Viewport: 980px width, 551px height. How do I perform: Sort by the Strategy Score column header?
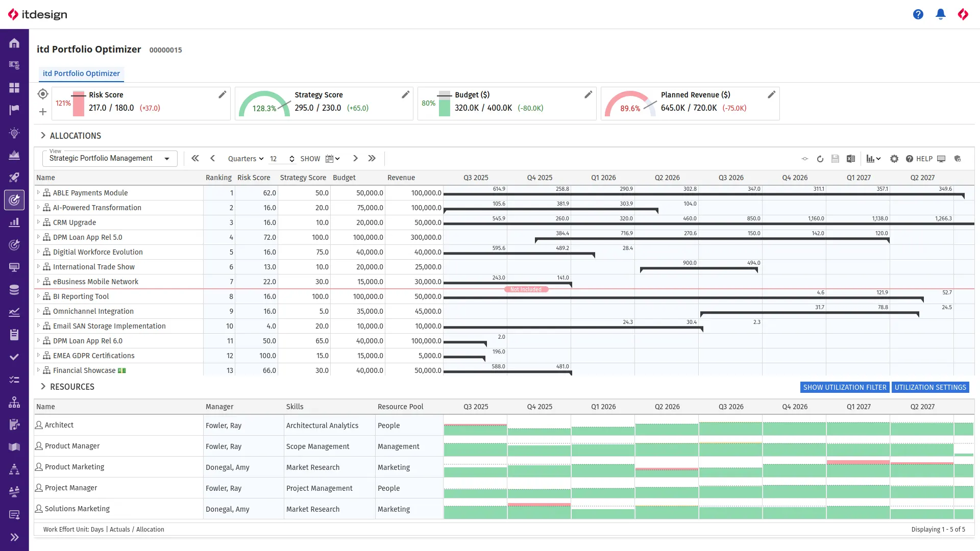[x=303, y=178]
